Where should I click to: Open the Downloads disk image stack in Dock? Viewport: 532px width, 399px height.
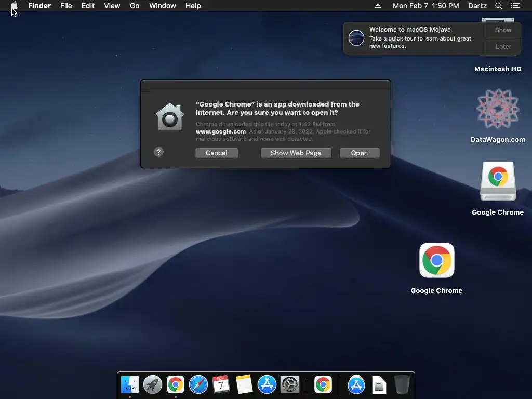point(379,385)
